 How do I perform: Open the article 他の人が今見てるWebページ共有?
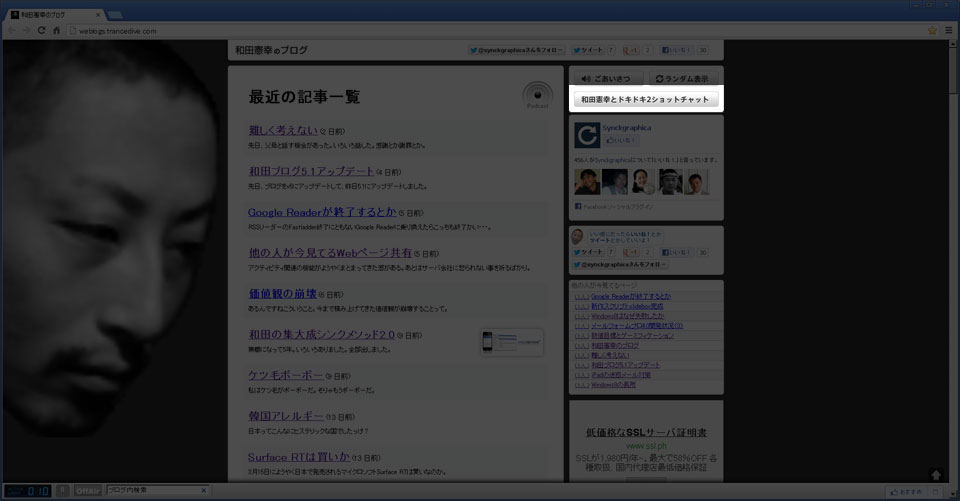tap(330, 253)
